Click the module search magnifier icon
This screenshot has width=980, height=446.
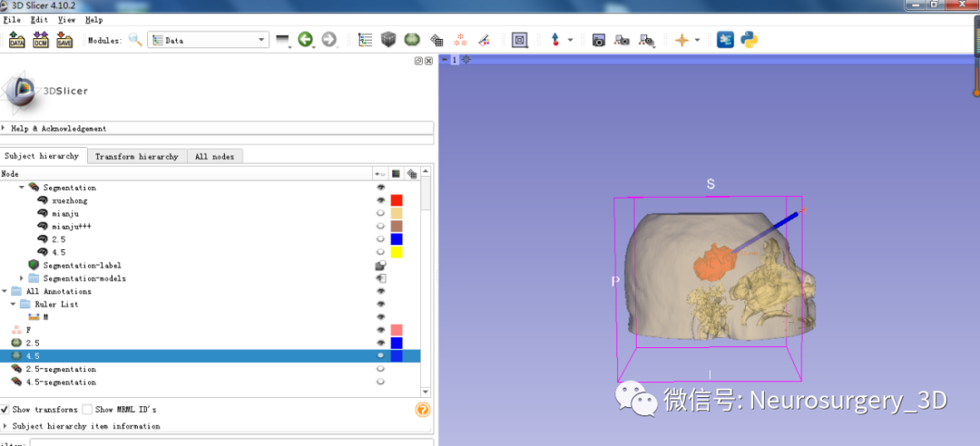[135, 40]
